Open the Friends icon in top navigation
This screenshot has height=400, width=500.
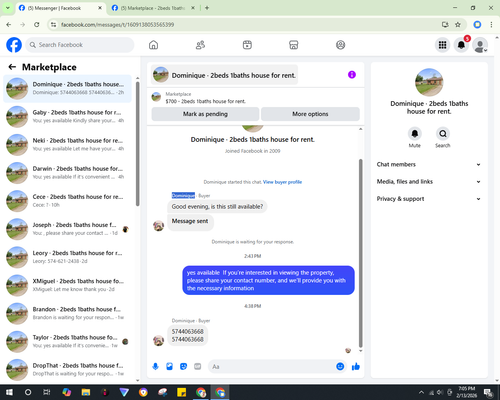[200, 45]
